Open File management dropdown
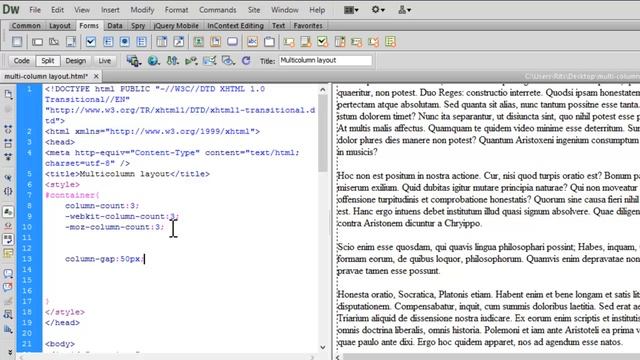Screen dimensions: 640x360 click(173, 61)
